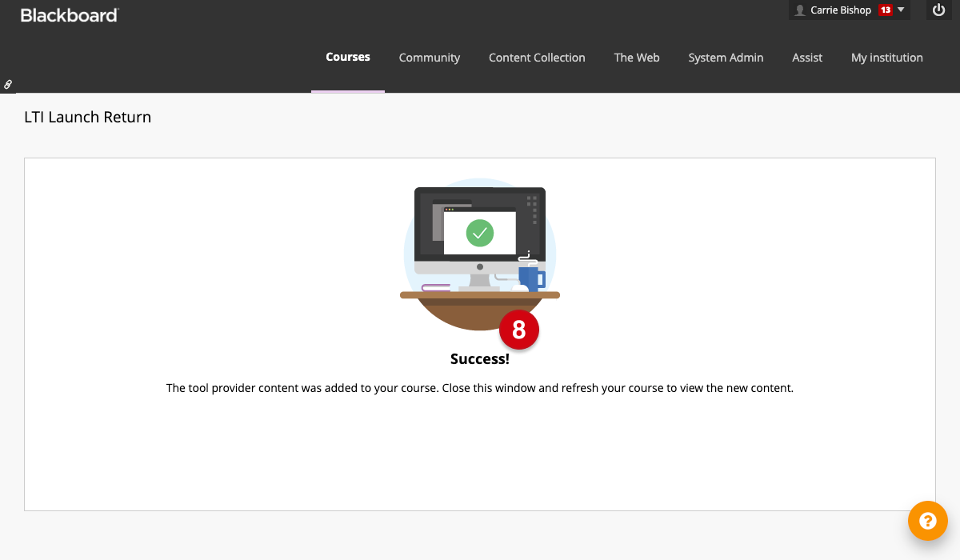Open the System Admin tab

pos(726,58)
